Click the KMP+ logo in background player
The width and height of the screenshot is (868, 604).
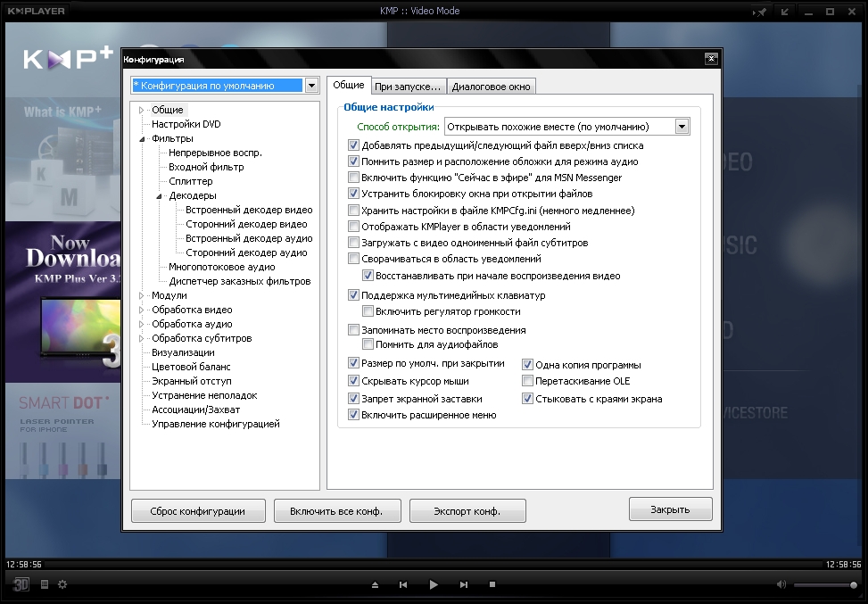pyautogui.click(x=68, y=58)
